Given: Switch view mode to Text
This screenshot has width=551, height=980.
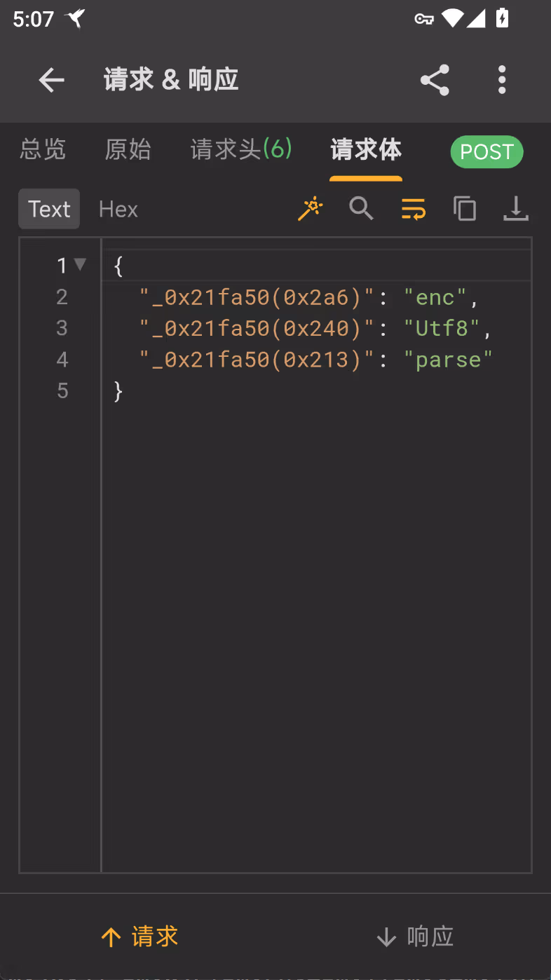Looking at the screenshot, I should (49, 209).
